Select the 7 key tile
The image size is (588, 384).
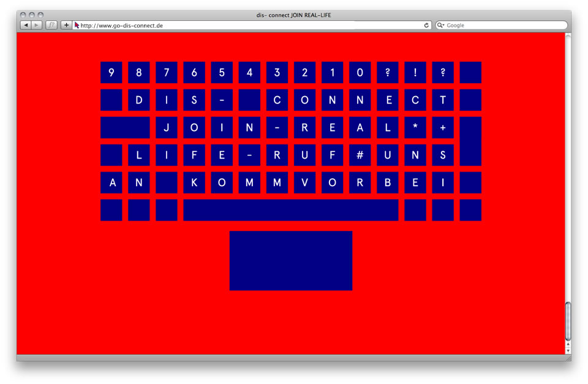167,72
